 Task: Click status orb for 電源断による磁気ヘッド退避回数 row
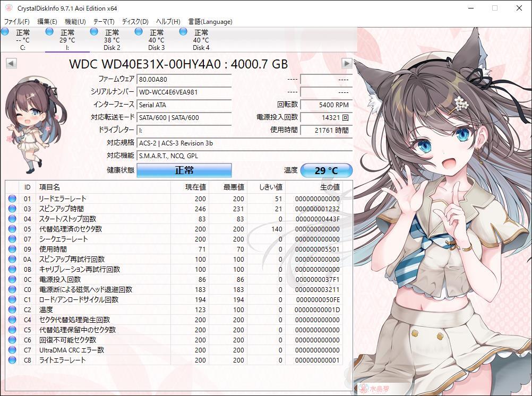pos(12,289)
